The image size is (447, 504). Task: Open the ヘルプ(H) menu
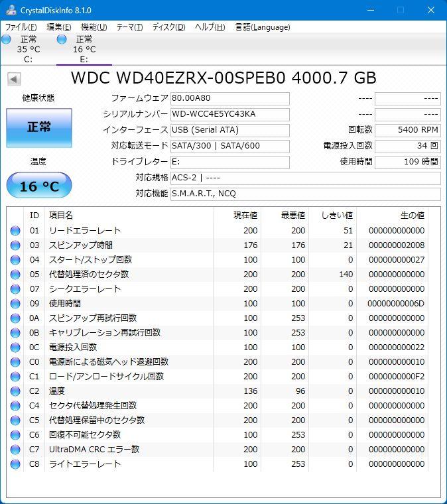tap(210, 27)
